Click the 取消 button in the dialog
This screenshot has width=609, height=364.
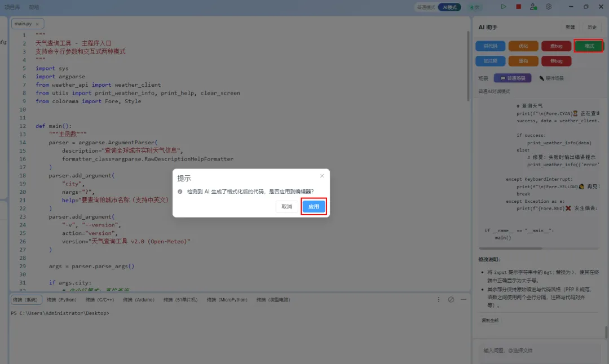pos(286,206)
